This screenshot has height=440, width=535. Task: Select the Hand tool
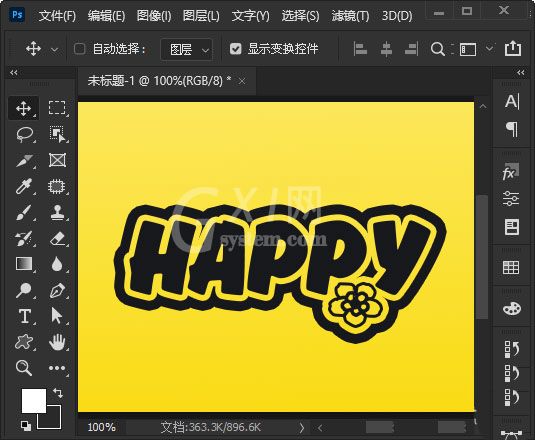pos(57,342)
